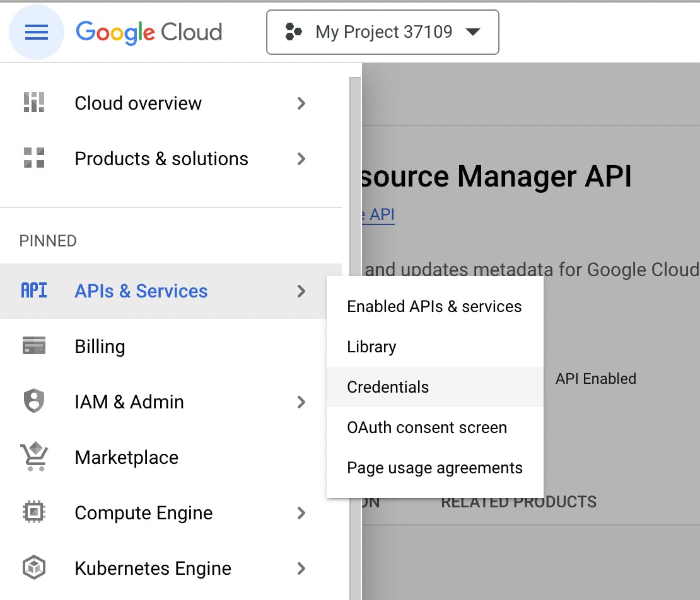Screen dimensions: 700x600
Task: Click the navigation menu vertical scrollbar
Action: [x=355, y=315]
